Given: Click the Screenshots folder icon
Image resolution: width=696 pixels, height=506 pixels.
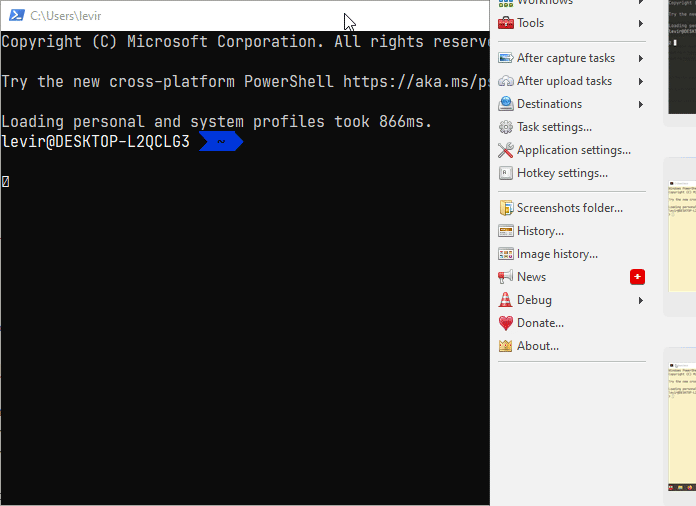Looking at the screenshot, I should click(x=506, y=208).
